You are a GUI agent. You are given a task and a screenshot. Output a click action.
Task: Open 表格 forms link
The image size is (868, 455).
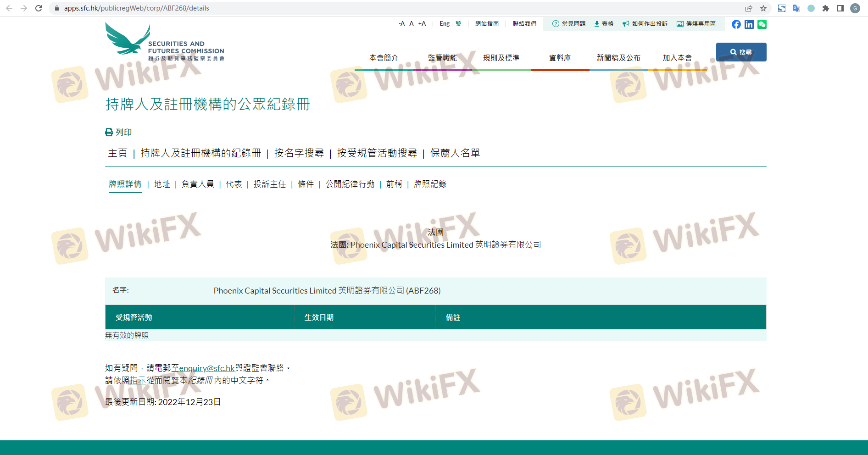point(604,24)
